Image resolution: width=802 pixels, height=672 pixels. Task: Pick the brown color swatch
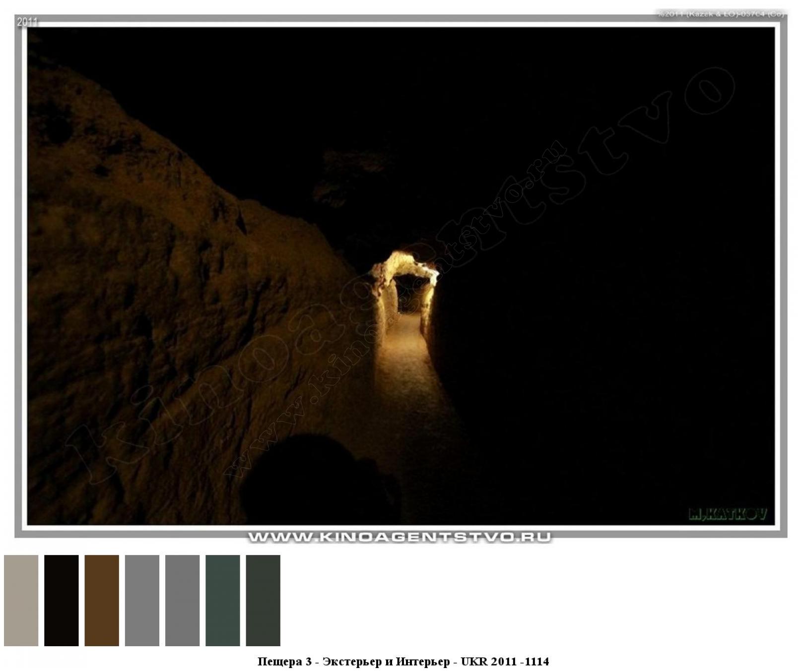coord(102,600)
